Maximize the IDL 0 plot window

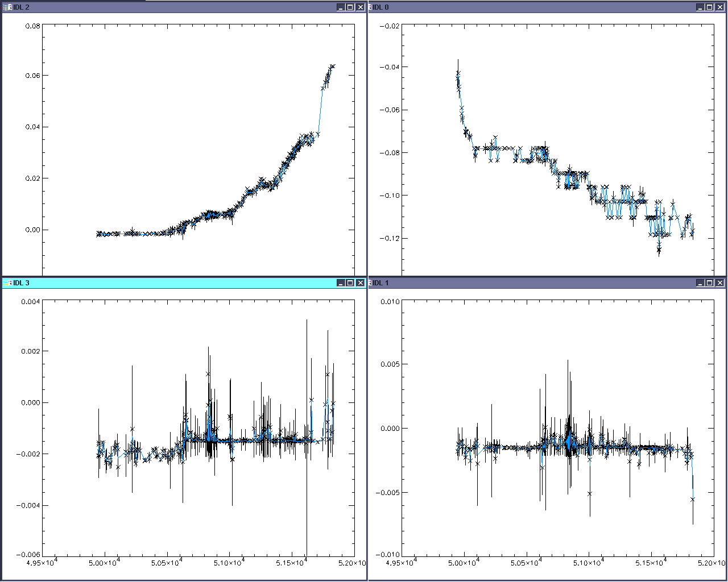click(x=710, y=7)
